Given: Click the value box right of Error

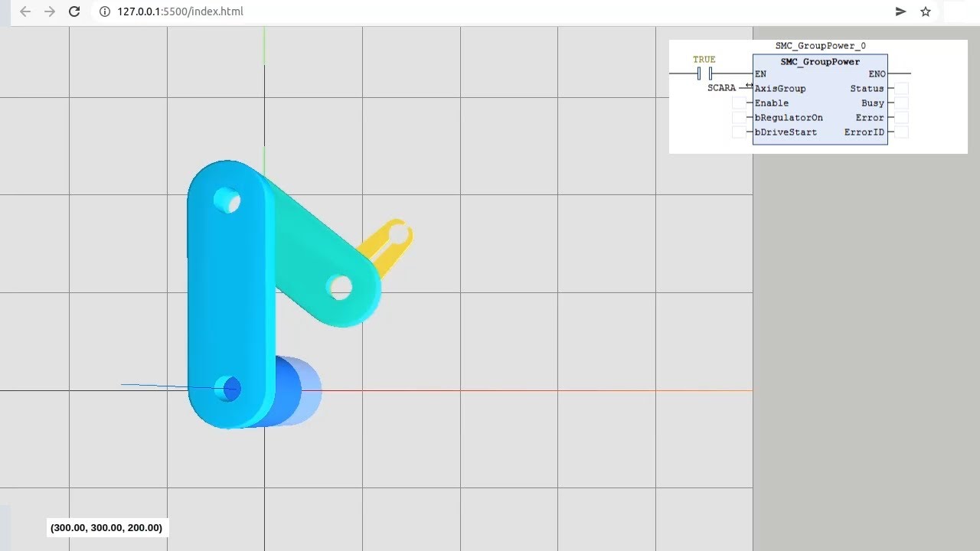Looking at the screenshot, I should (902, 118).
